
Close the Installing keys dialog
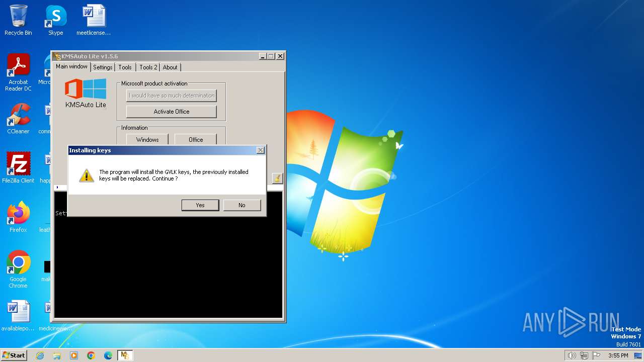pyautogui.click(x=260, y=150)
